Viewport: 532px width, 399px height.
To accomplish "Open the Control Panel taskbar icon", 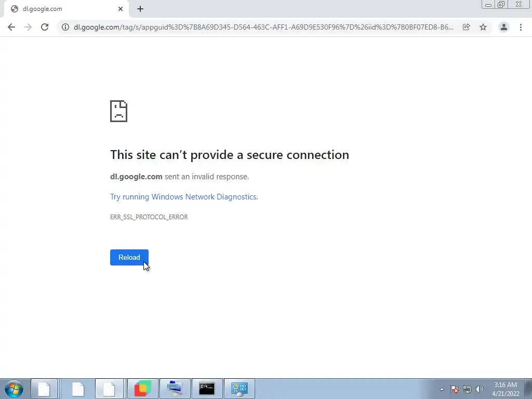I will [x=240, y=389].
